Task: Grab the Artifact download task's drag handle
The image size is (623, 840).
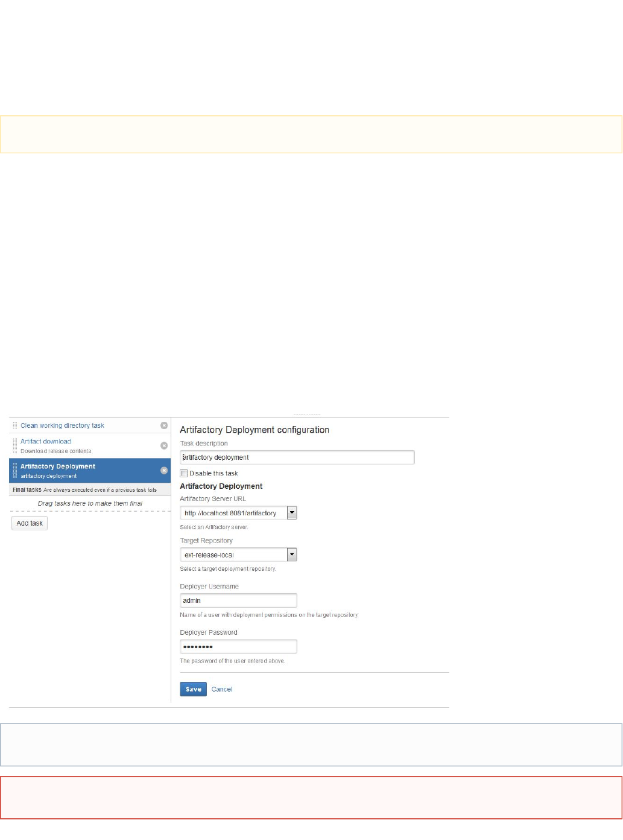Action: [x=15, y=445]
